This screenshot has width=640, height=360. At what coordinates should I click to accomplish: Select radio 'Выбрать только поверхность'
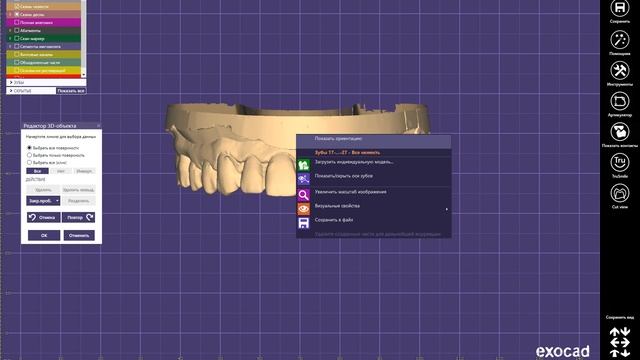coord(29,155)
